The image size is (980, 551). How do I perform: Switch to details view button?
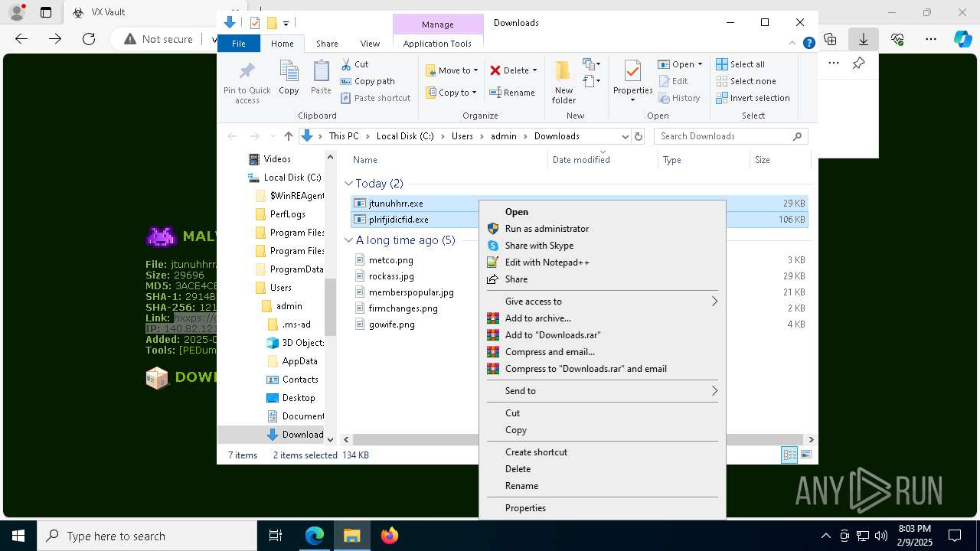pyautogui.click(x=789, y=455)
